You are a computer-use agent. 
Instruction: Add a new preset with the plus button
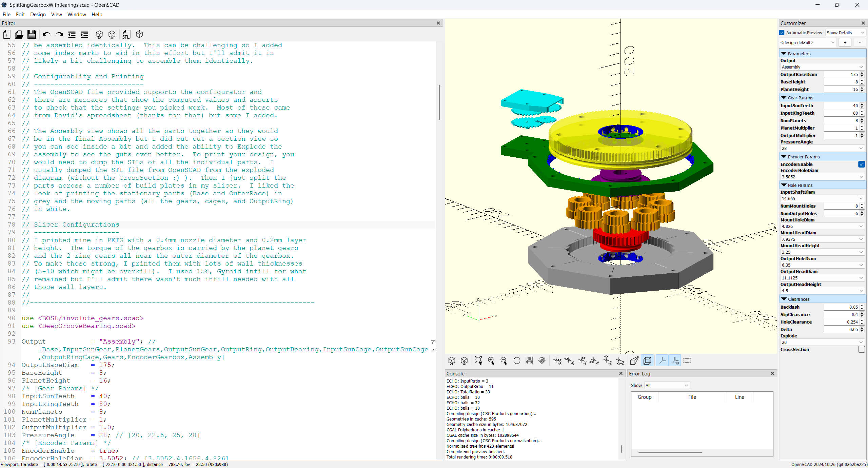point(845,42)
